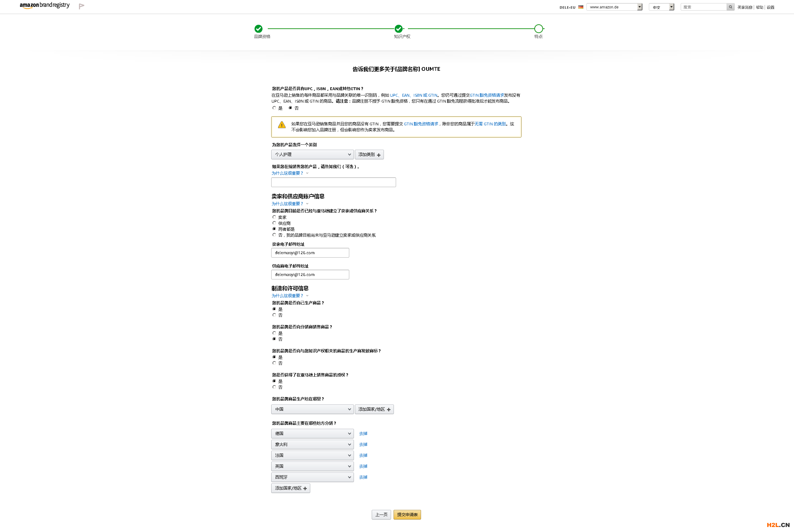Viewport: 794px width, 532px height.
Task: Open the 意大利 distribution dropdown
Action: pyautogui.click(x=312, y=444)
